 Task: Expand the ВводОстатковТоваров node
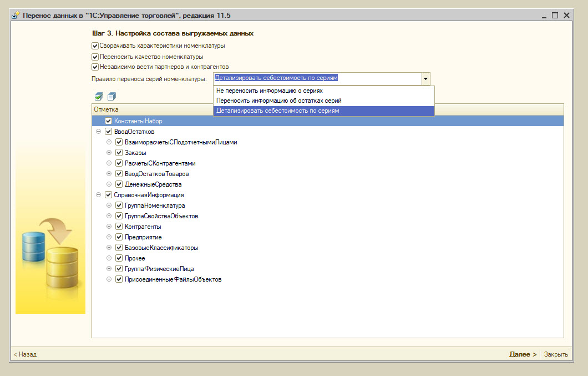(109, 173)
